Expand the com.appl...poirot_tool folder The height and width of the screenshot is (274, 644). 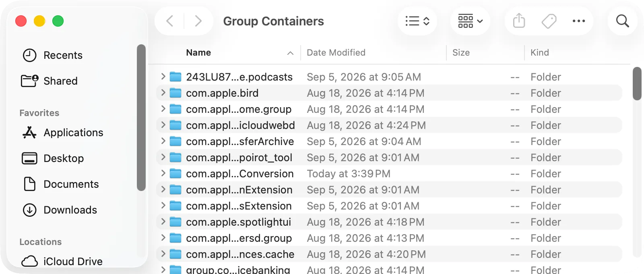point(163,157)
